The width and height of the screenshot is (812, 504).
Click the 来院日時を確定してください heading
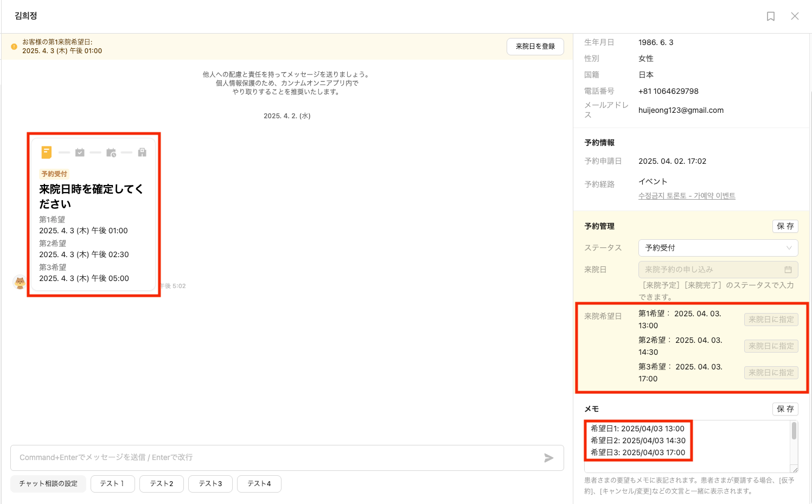pos(91,196)
